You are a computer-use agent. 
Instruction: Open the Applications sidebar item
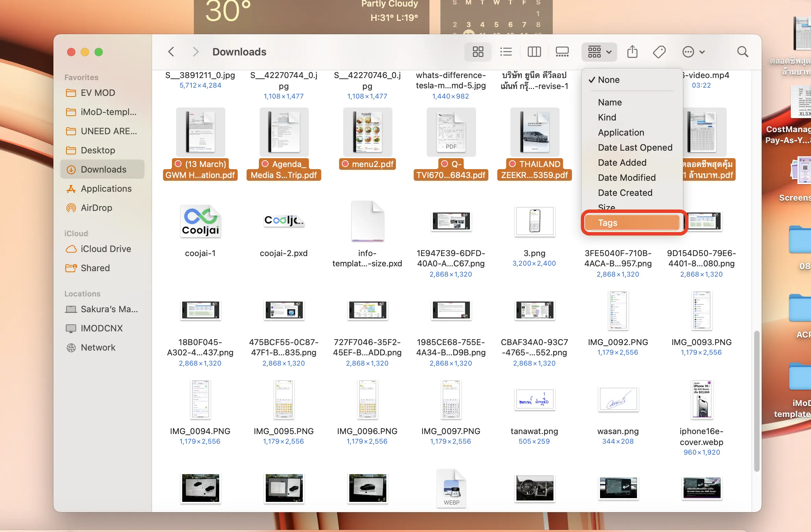pos(106,189)
